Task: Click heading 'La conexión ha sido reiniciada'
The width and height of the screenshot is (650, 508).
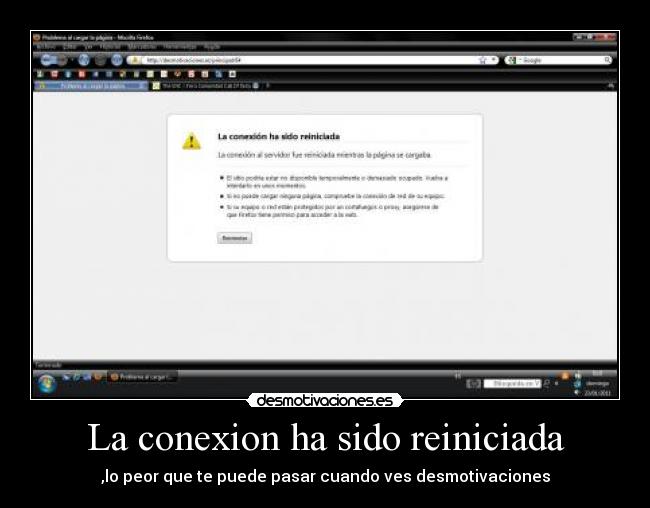Action: click(279, 136)
